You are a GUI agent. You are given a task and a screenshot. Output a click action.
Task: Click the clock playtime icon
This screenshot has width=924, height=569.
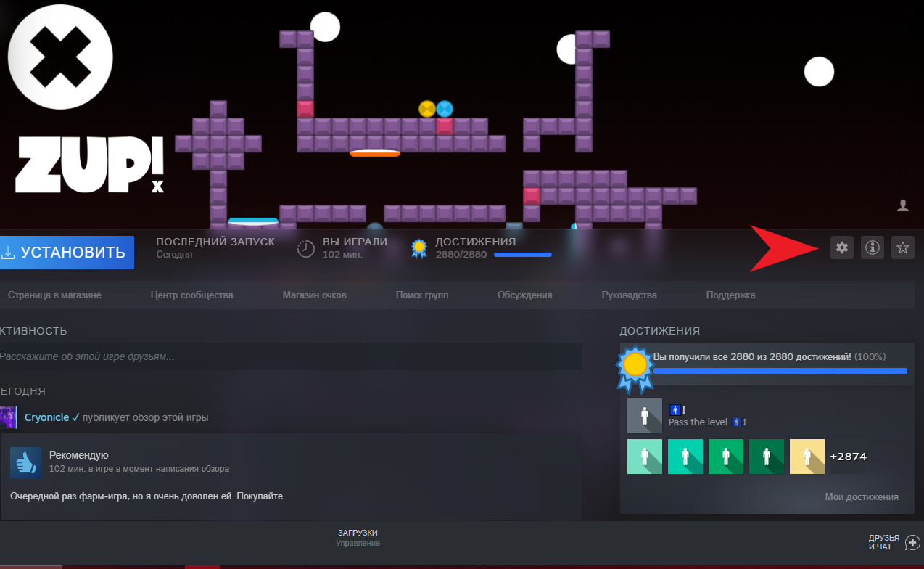(x=307, y=249)
